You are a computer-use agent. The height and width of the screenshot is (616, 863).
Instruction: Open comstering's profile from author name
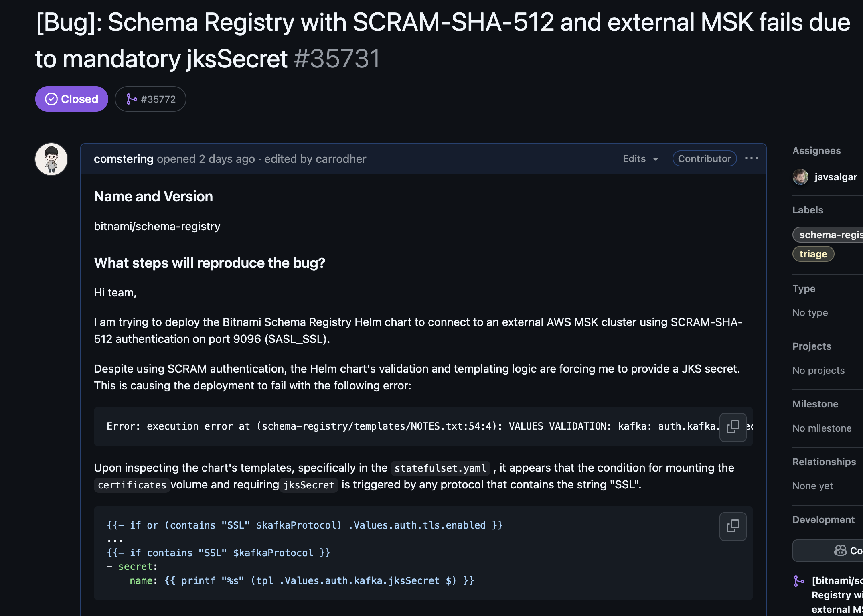124,159
